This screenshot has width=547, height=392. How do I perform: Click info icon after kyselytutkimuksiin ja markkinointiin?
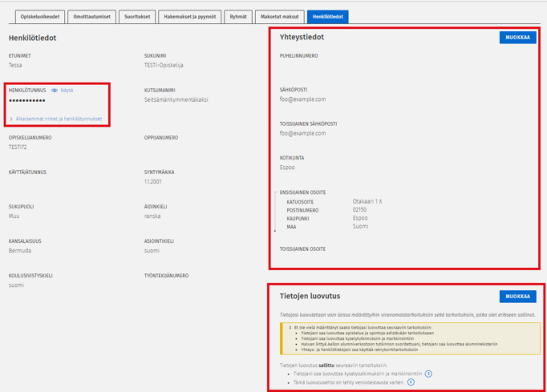point(428,374)
